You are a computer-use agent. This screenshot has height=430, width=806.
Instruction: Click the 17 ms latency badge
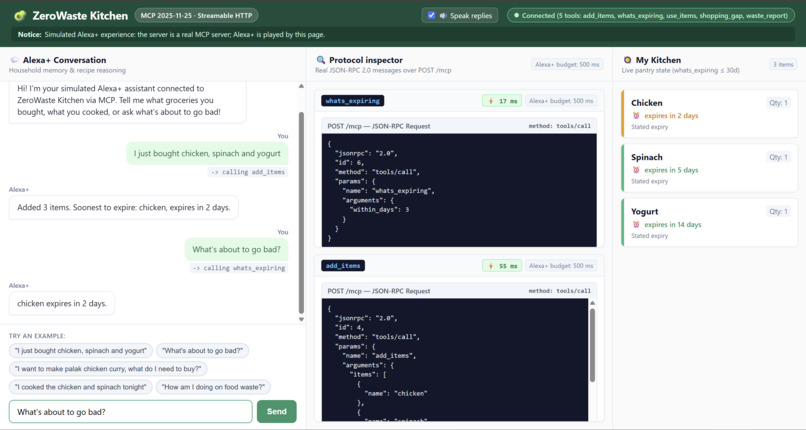tap(502, 101)
